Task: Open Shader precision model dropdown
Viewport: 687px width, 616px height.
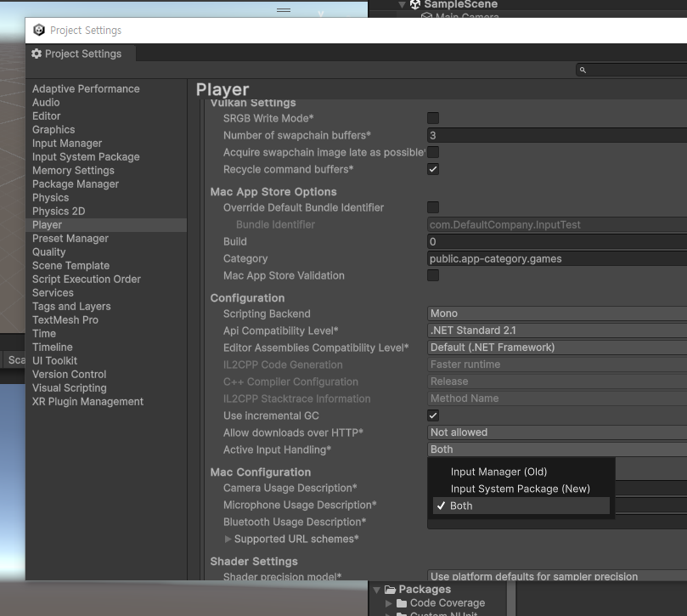Action: click(x=557, y=576)
